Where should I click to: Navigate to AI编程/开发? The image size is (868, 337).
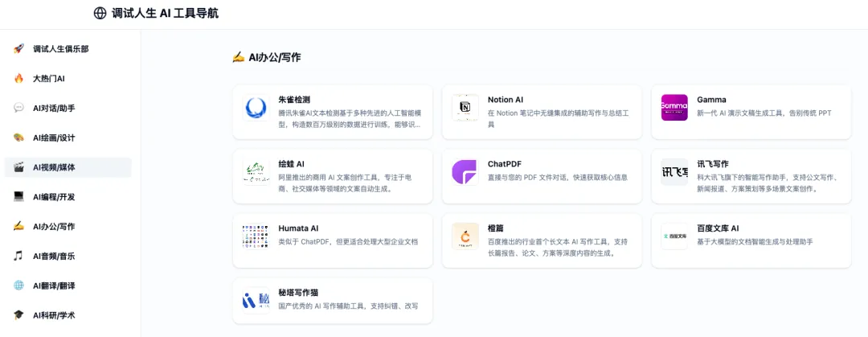(x=68, y=197)
